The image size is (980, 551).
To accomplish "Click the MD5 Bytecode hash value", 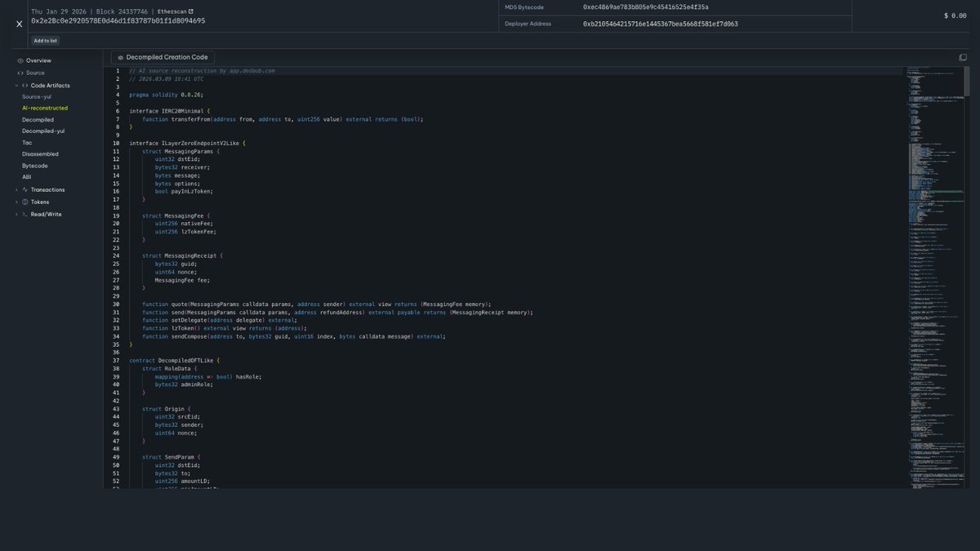I will click(646, 7).
